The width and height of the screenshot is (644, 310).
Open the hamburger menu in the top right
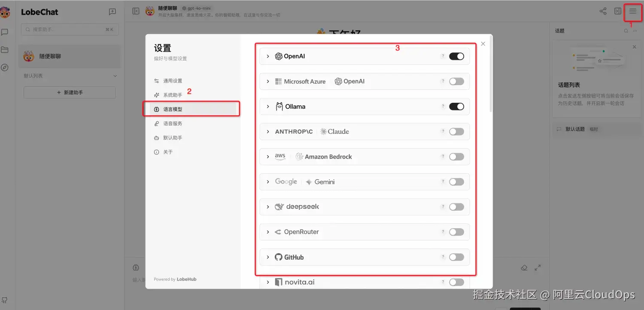(633, 12)
